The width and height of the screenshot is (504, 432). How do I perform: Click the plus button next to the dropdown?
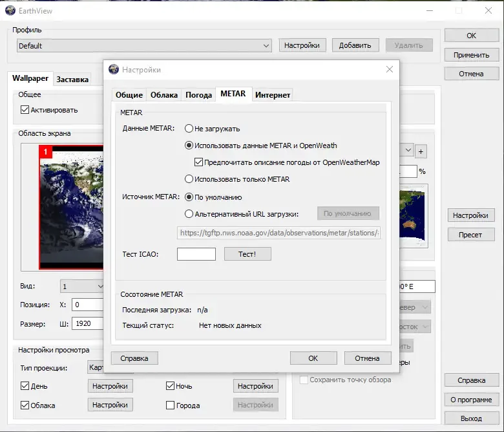(x=421, y=151)
